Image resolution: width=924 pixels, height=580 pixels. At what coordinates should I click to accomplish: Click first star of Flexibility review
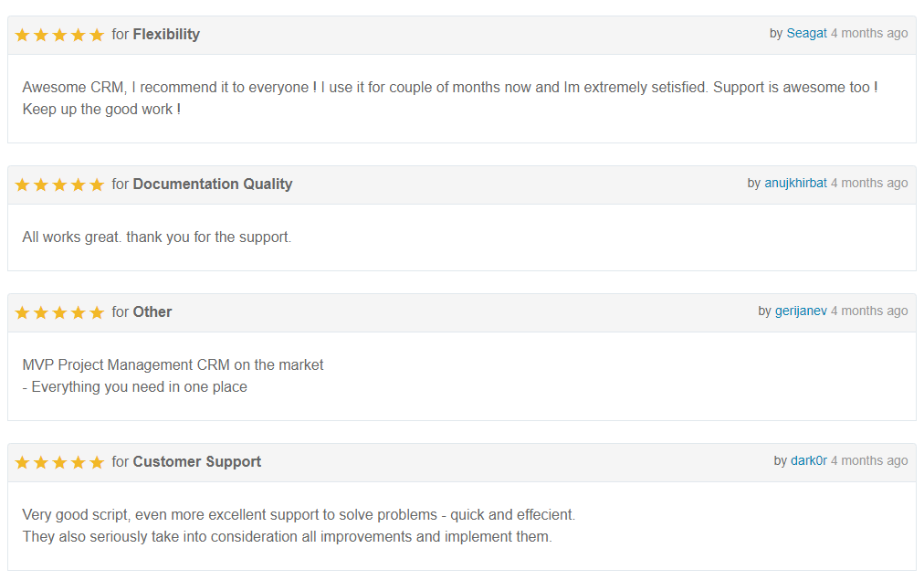[x=23, y=35]
